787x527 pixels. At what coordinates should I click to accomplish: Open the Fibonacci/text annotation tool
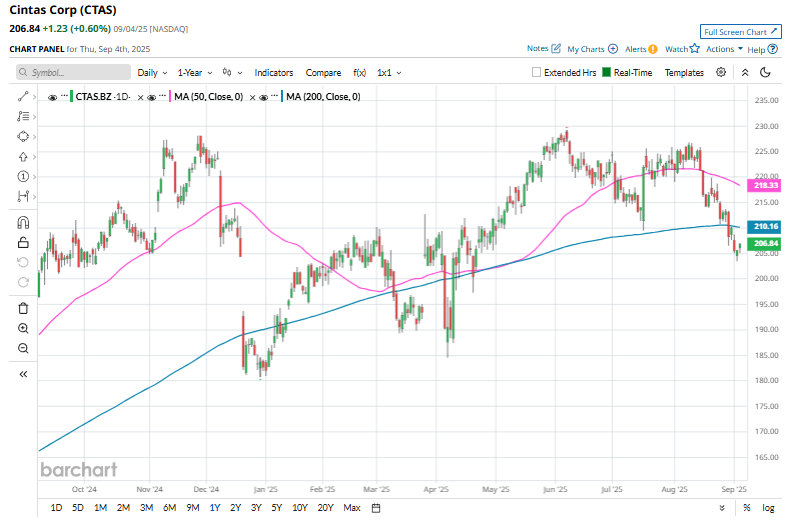23,116
